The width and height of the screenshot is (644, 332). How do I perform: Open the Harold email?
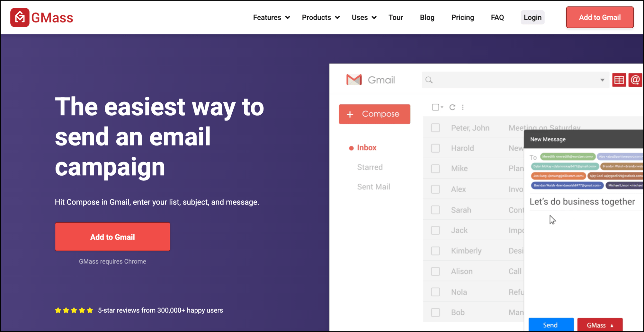pyautogui.click(x=473, y=148)
